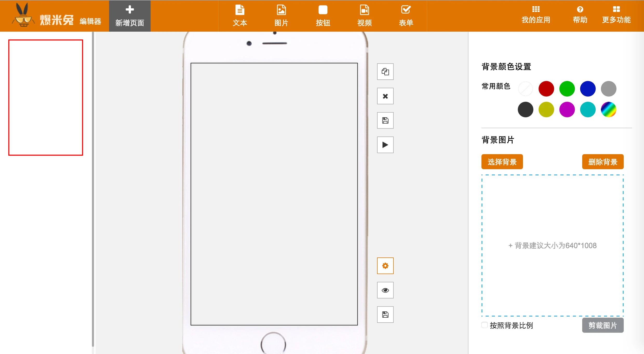The height and width of the screenshot is (354, 644).
Task: Open the rainbow custom color picker
Action: (608, 110)
